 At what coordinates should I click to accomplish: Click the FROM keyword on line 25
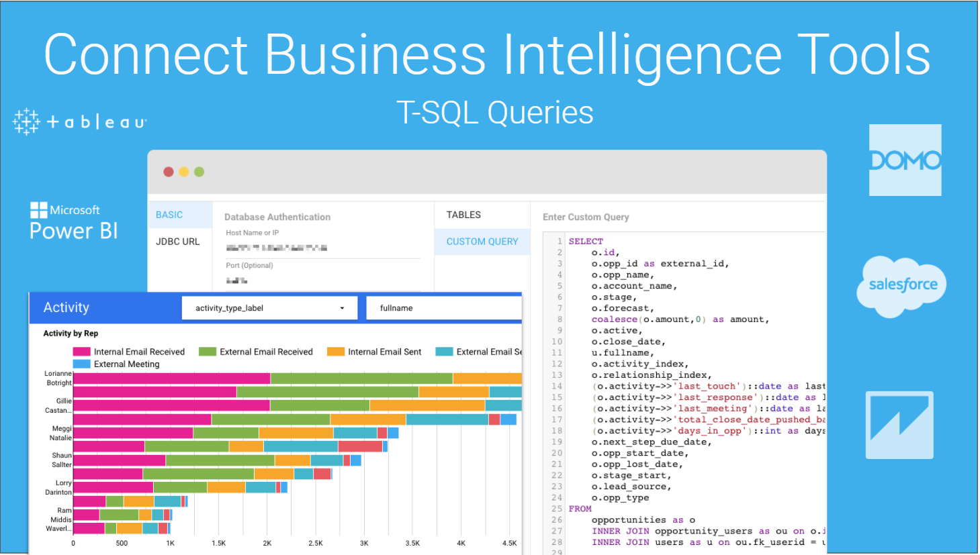580,509
